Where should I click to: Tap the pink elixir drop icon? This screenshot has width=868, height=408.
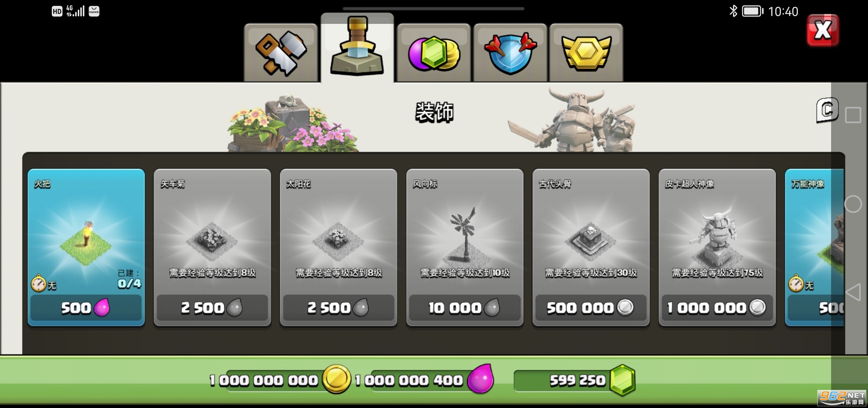(481, 379)
